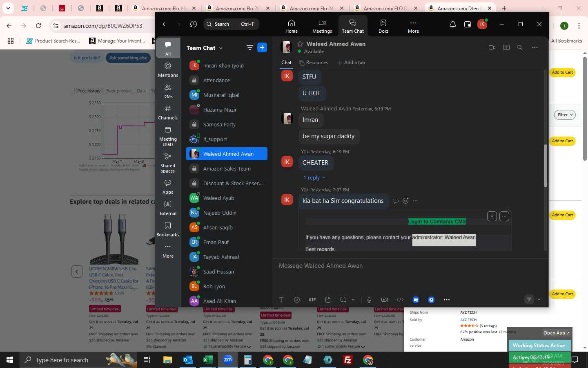The height and width of the screenshot is (368, 588).
Task: Open screenshot options dropdown arrow
Action: click(353, 300)
